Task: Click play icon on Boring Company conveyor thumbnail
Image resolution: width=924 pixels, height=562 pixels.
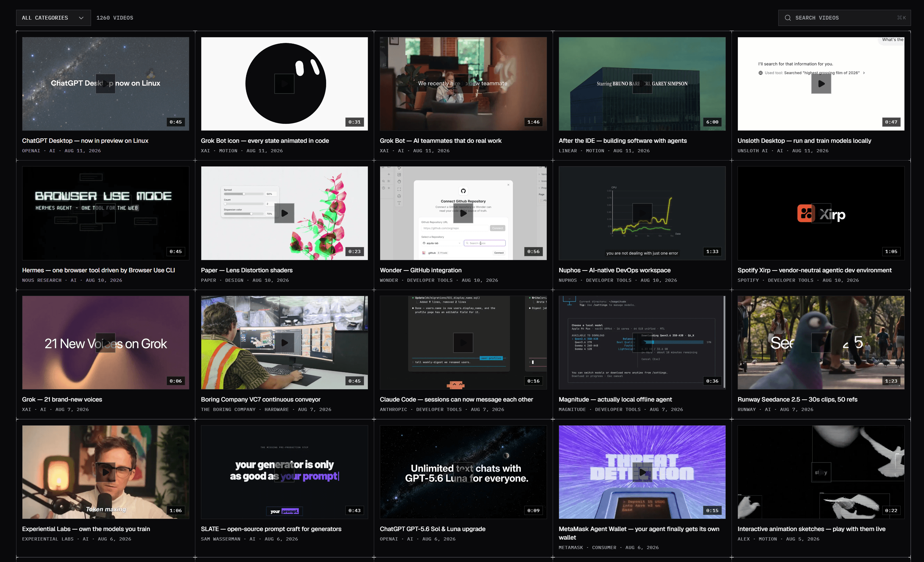Action: tap(284, 343)
